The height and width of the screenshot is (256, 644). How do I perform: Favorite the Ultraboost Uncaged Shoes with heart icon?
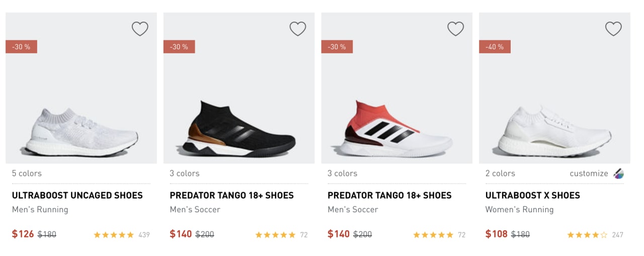(x=140, y=29)
